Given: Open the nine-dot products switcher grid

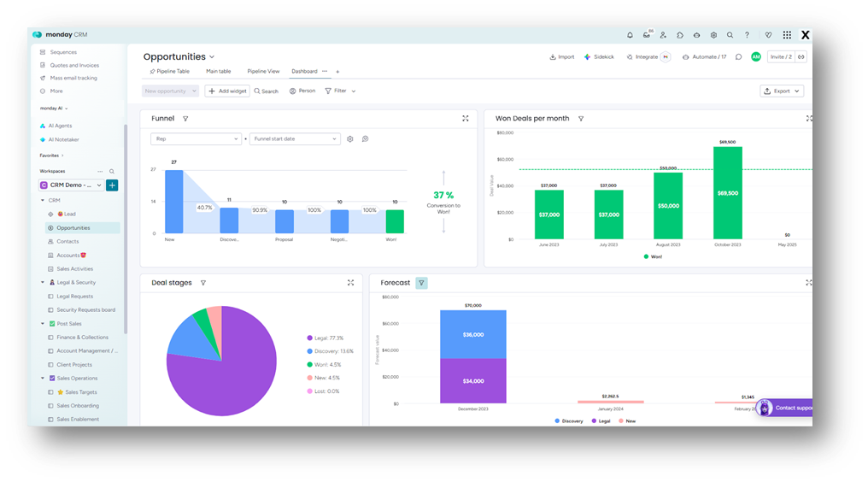Looking at the screenshot, I should pyautogui.click(x=787, y=35).
